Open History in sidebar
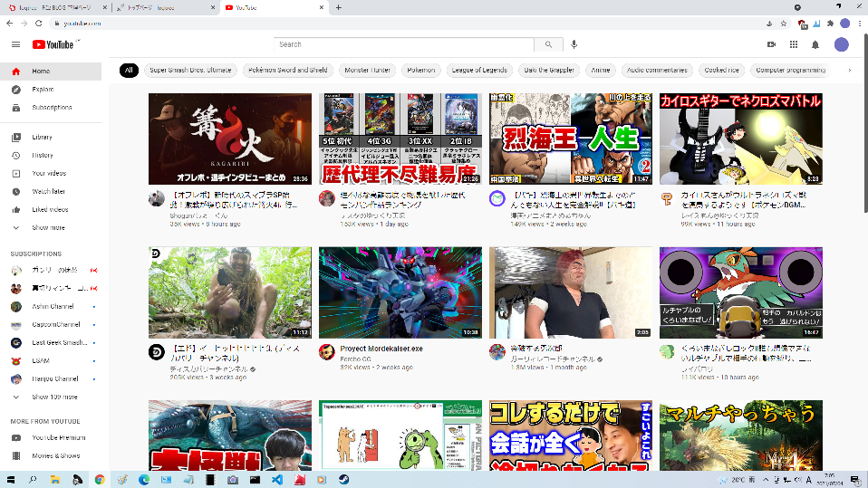Image resolution: width=868 pixels, height=488 pixels. (51, 155)
